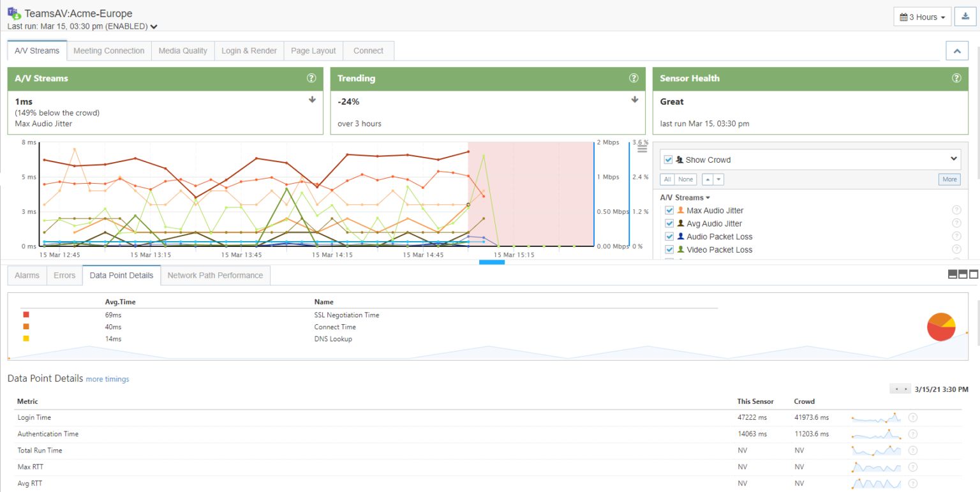This screenshot has height=492, width=980.
Task: Open the more timings link
Action: [107, 378]
